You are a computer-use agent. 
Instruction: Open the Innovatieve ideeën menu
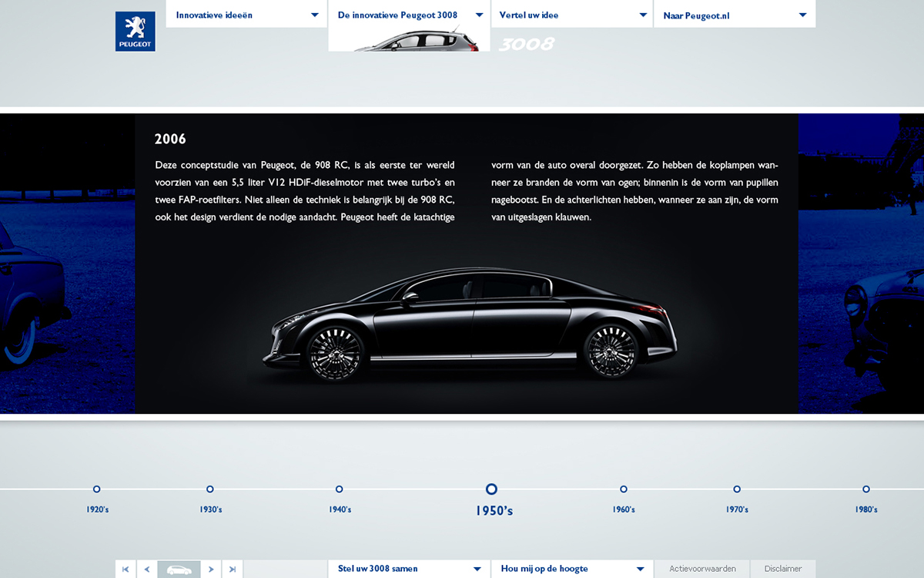coord(246,15)
